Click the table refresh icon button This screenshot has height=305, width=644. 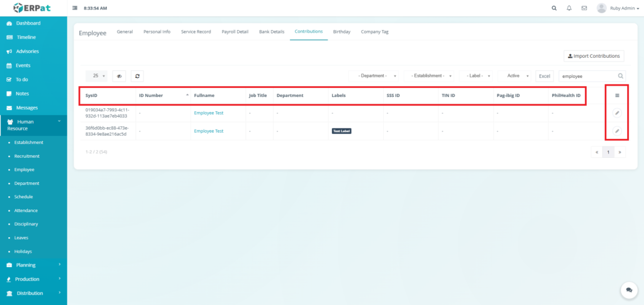pyautogui.click(x=138, y=75)
